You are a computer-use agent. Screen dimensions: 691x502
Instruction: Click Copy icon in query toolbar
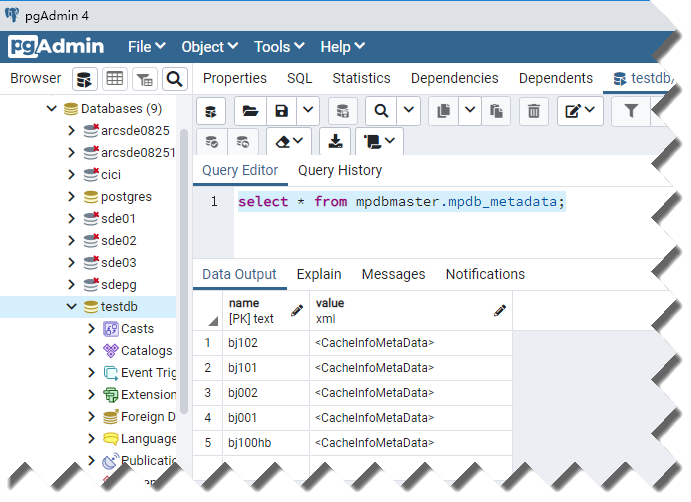coord(443,111)
